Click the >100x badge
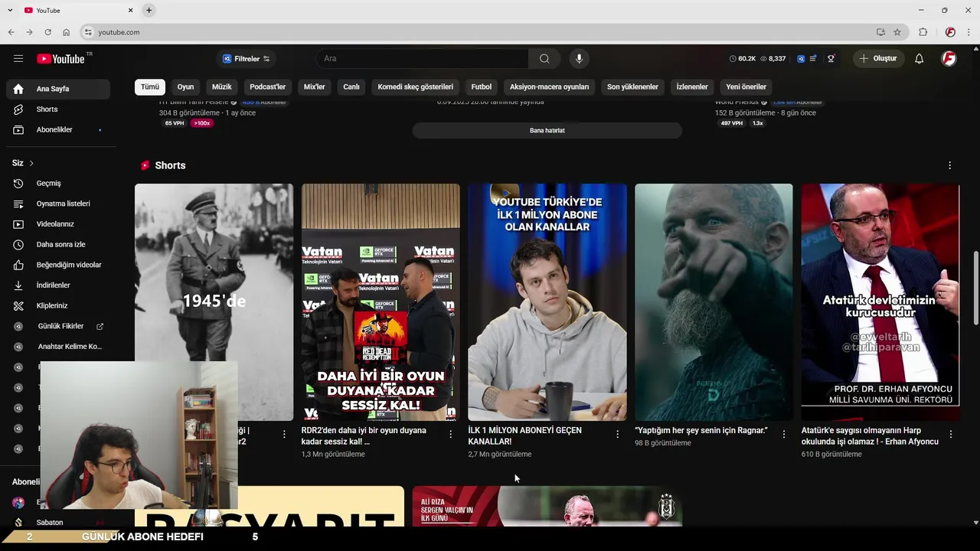The image size is (980, 551). click(202, 123)
